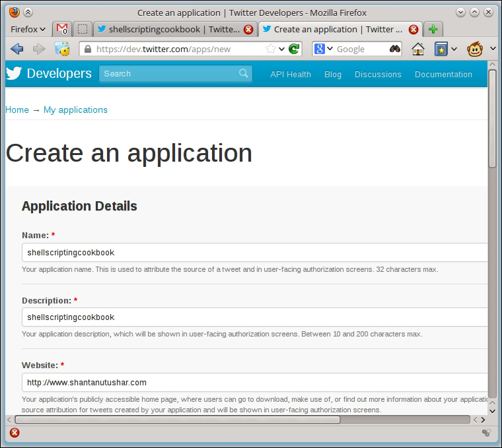Go to home page icon
The width and height of the screenshot is (502, 448).
point(418,49)
